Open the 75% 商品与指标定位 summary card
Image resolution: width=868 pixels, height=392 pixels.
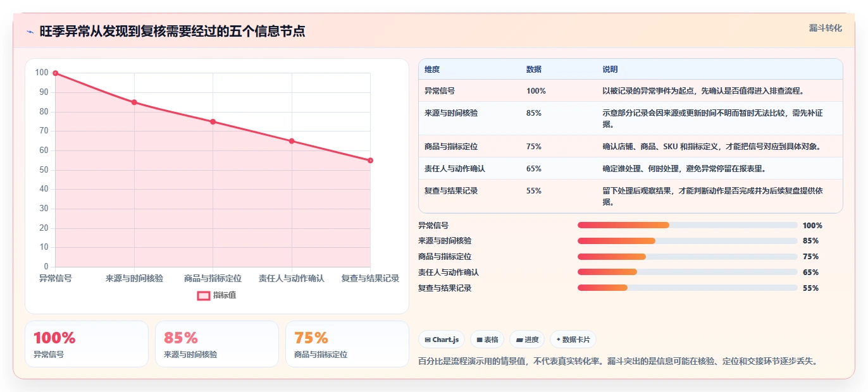coord(347,344)
